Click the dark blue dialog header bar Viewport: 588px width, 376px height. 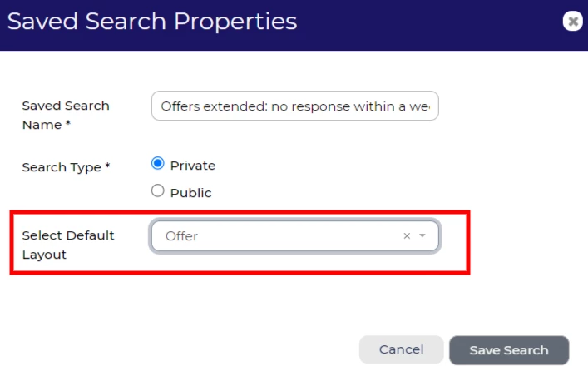pyautogui.click(x=432, y=23)
